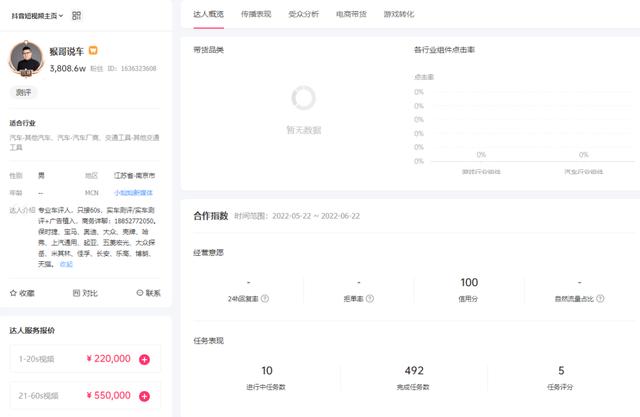Open the 抖音短视频主页 dropdown
The image size is (640, 417).
coord(37,16)
